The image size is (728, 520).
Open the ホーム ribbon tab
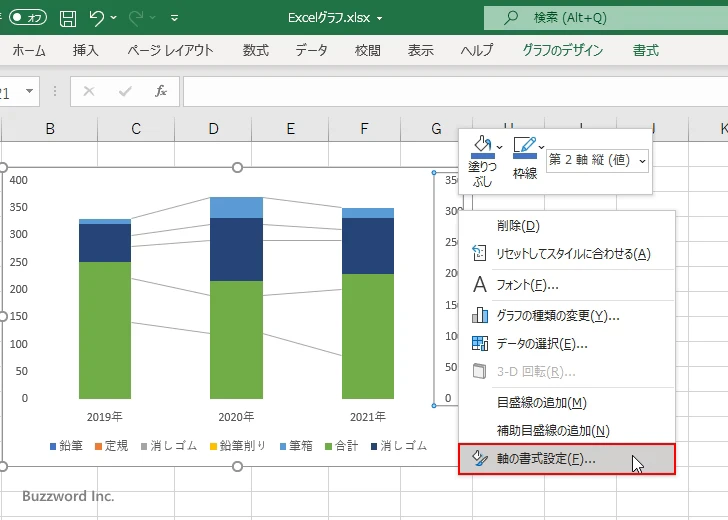[x=29, y=50]
